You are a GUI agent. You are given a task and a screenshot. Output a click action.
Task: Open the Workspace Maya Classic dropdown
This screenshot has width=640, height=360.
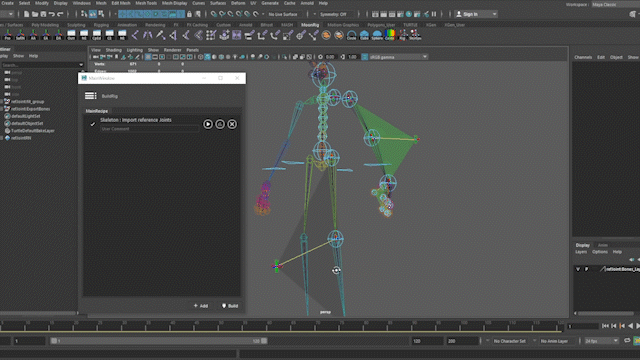[615, 4]
